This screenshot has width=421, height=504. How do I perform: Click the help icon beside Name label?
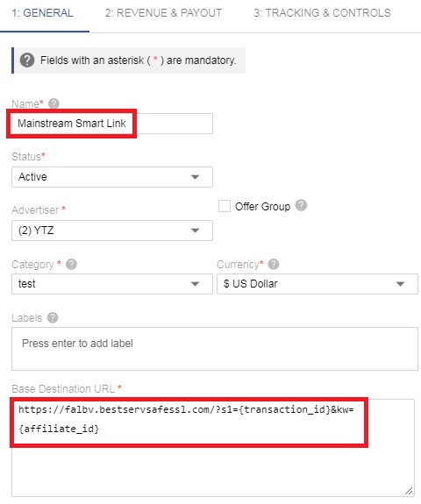(x=54, y=103)
